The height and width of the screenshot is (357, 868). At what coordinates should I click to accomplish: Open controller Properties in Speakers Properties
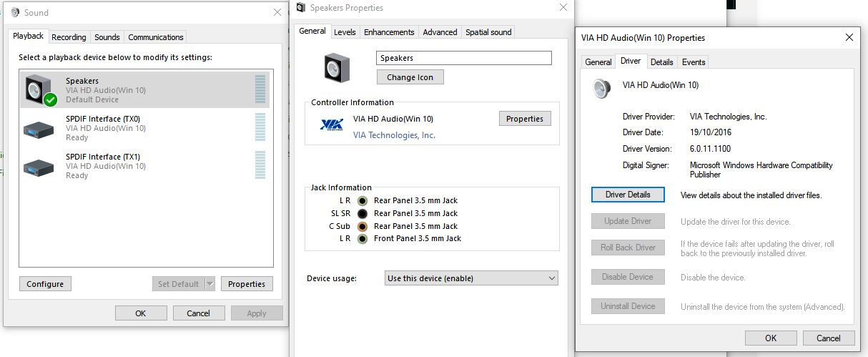click(x=525, y=119)
